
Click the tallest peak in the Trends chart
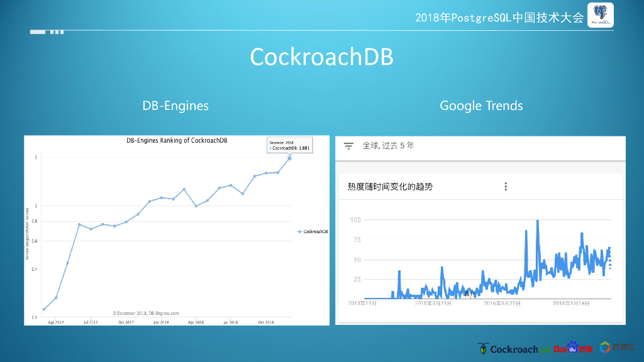pyautogui.click(x=538, y=221)
